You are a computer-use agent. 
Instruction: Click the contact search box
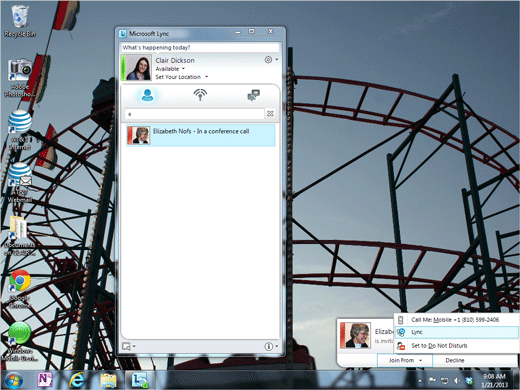[195, 114]
